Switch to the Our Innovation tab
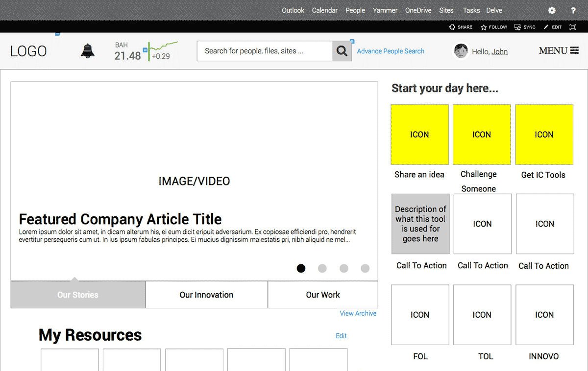Screen dimensions: 588x371 [206, 295]
